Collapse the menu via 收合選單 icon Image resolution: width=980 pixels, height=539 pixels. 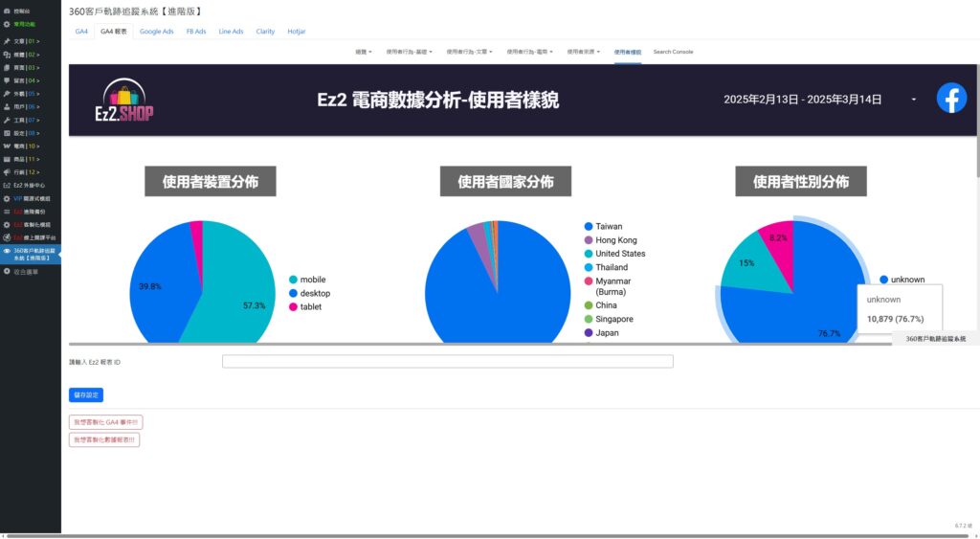tap(7, 271)
